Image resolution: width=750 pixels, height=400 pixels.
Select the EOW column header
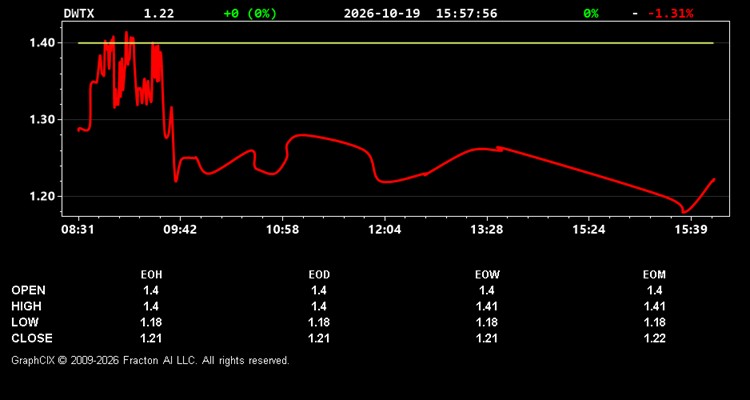tap(487, 275)
